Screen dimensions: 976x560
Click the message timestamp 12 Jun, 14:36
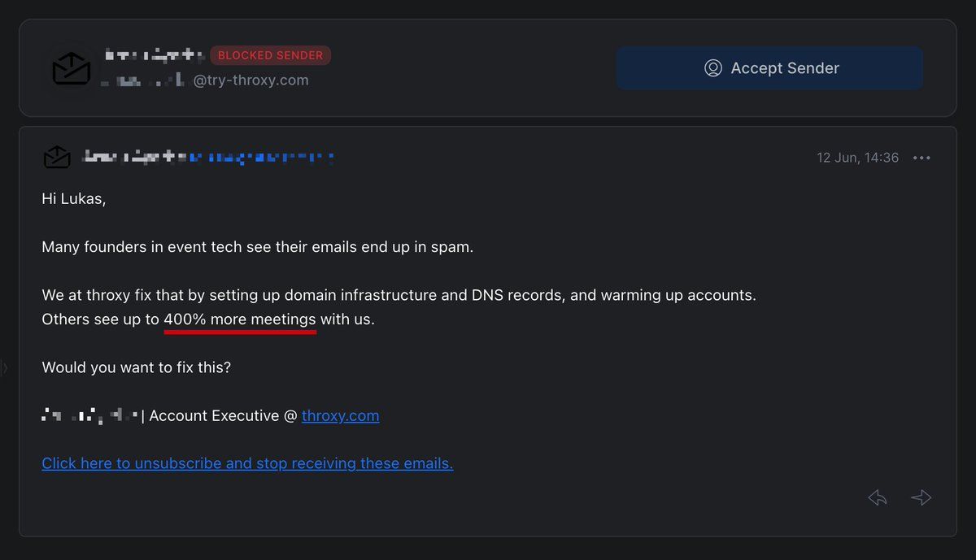coord(857,158)
